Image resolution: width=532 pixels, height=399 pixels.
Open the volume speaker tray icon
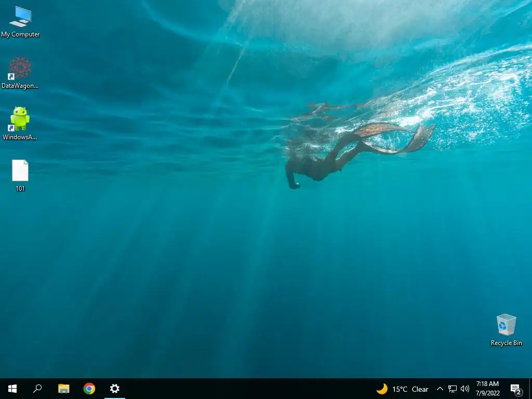pyautogui.click(x=465, y=389)
